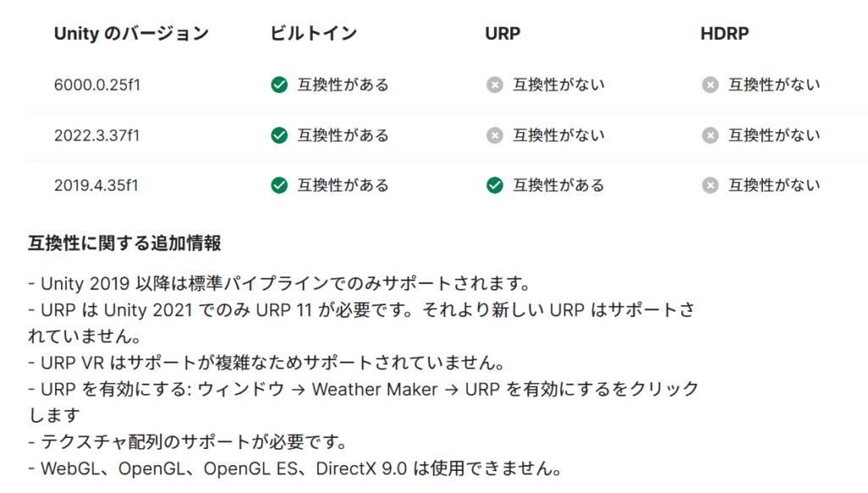The height and width of the screenshot is (493, 868).
Task: Click green check icon for 6000.0.25f1 Built-in
Action: click(279, 85)
